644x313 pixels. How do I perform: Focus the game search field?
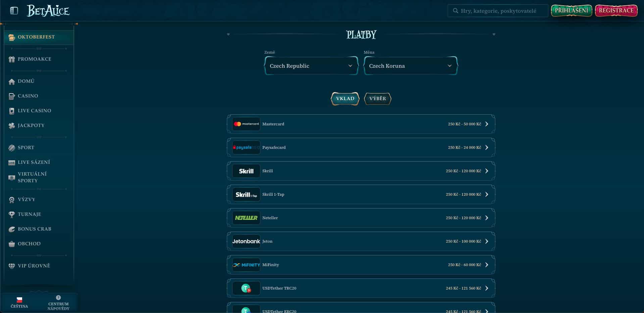(498, 11)
